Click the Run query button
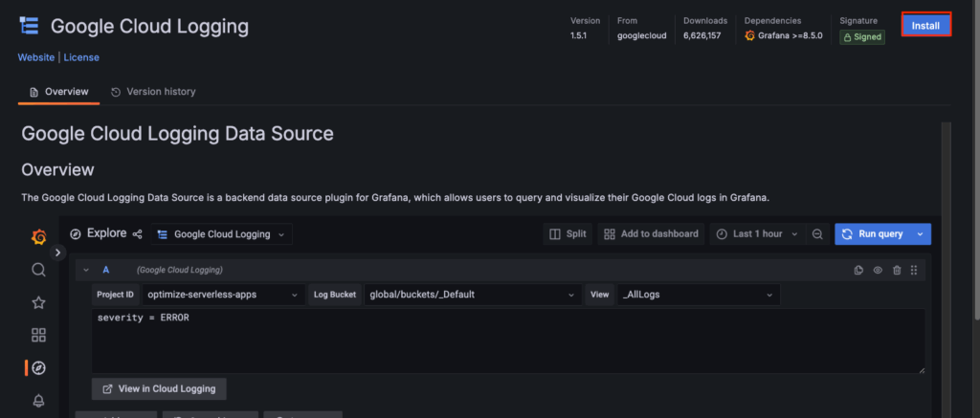 [873, 234]
